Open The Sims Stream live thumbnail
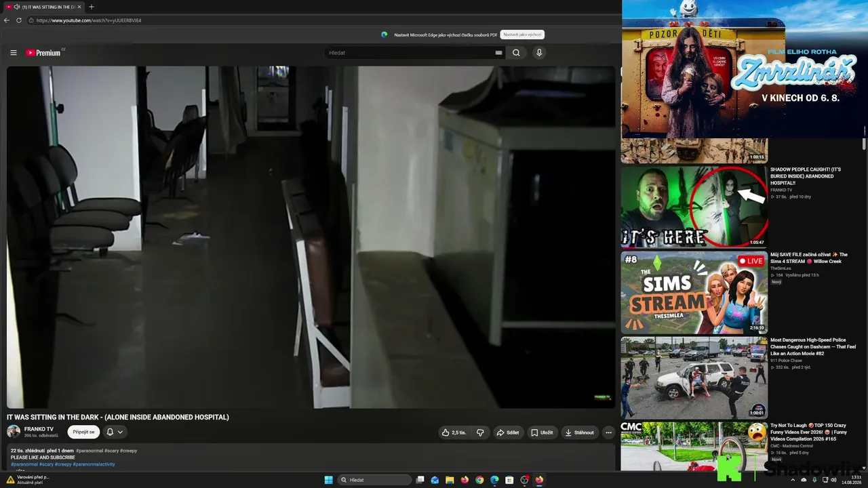868x488 pixels. tap(694, 292)
